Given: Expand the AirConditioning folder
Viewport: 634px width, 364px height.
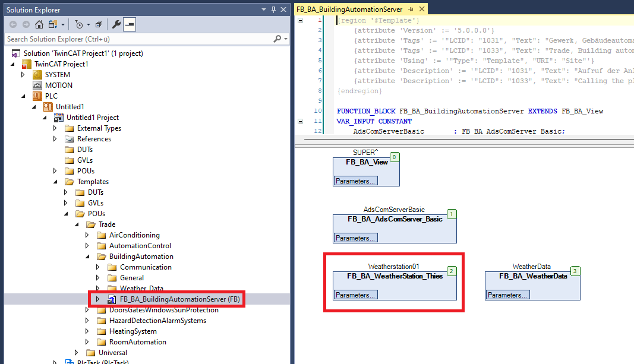Looking at the screenshot, I should (87, 235).
